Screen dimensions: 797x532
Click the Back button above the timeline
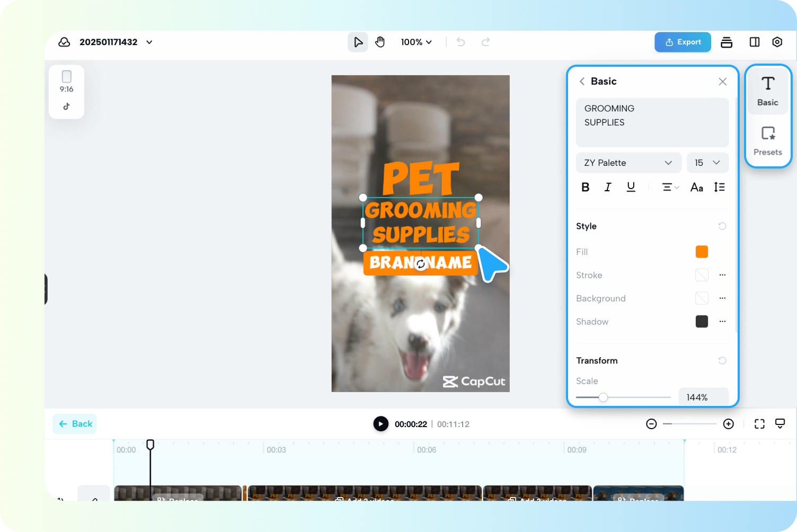coord(74,423)
